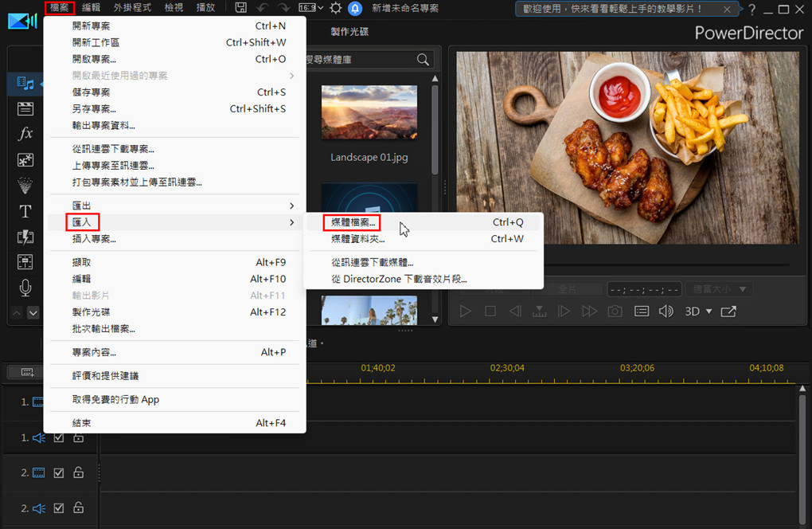
Task: Click the save project floppy disk icon
Action: pos(240,8)
